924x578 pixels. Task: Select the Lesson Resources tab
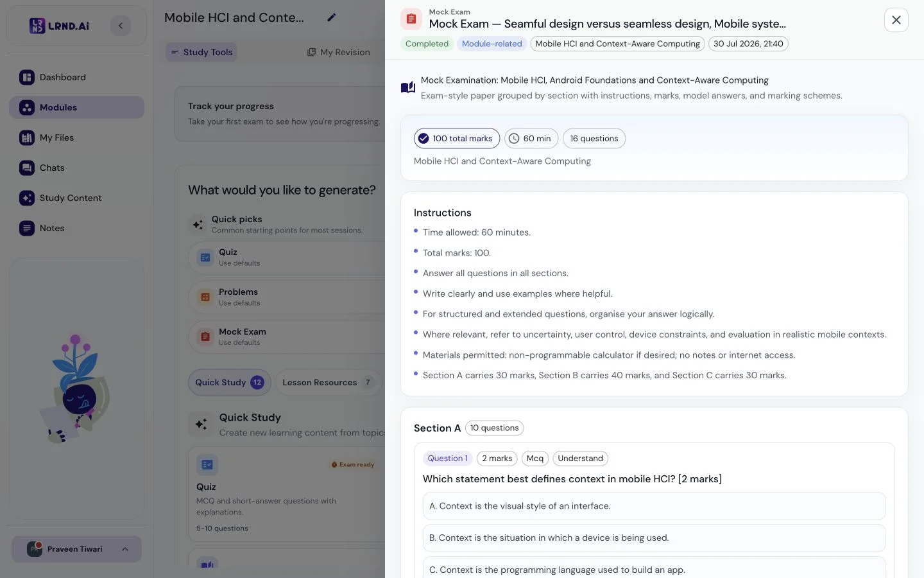(328, 383)
